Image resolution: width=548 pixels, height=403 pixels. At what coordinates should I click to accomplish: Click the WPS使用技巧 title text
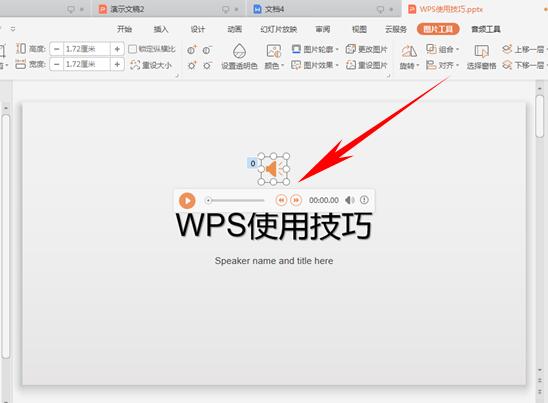coord(274,226)
